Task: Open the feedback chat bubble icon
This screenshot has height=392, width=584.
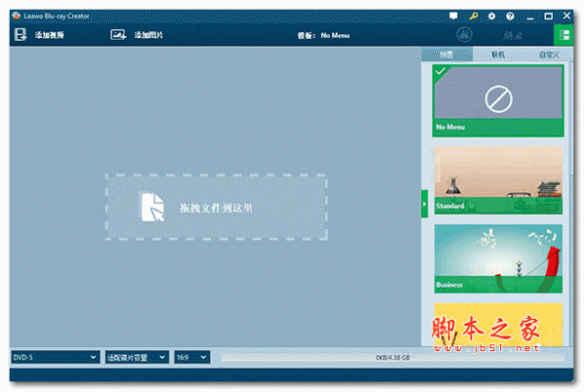Action: point(454,16)
